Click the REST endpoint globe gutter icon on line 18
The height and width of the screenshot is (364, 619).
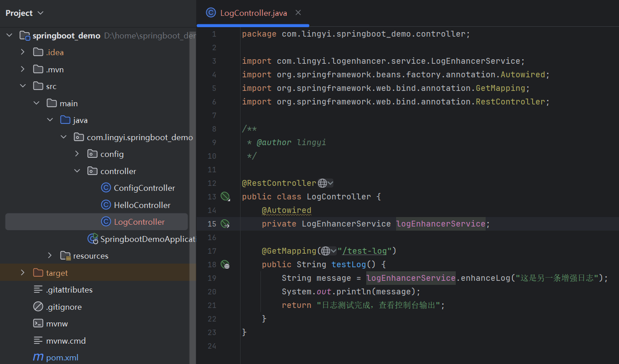click(x=225, y=265)
